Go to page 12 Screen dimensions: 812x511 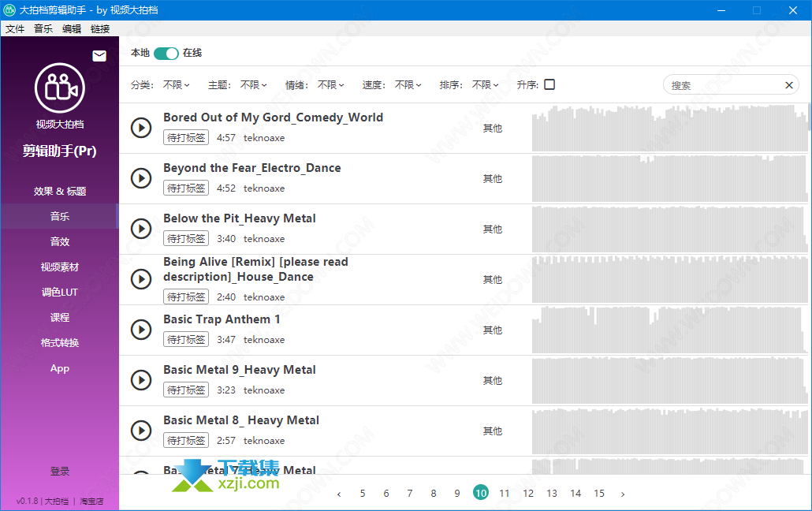click(x=528, y=494)
